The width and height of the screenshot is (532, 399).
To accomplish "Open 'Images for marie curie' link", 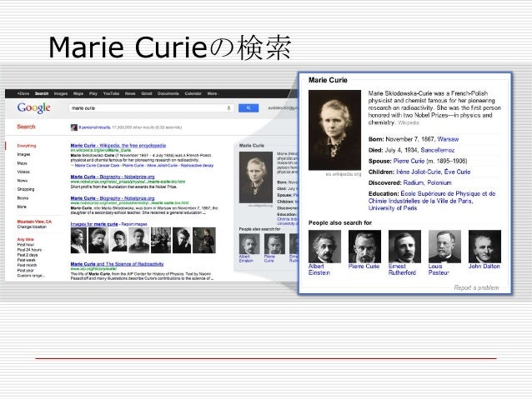I will coord(94,224).
